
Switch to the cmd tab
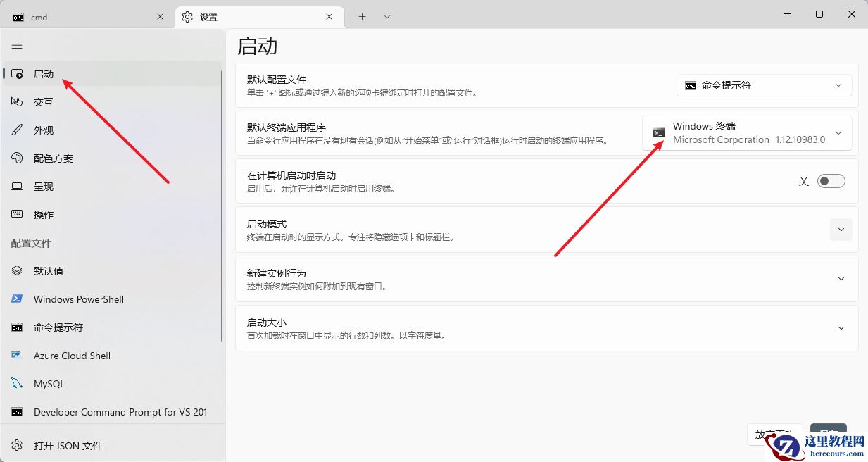click(77, 16)
